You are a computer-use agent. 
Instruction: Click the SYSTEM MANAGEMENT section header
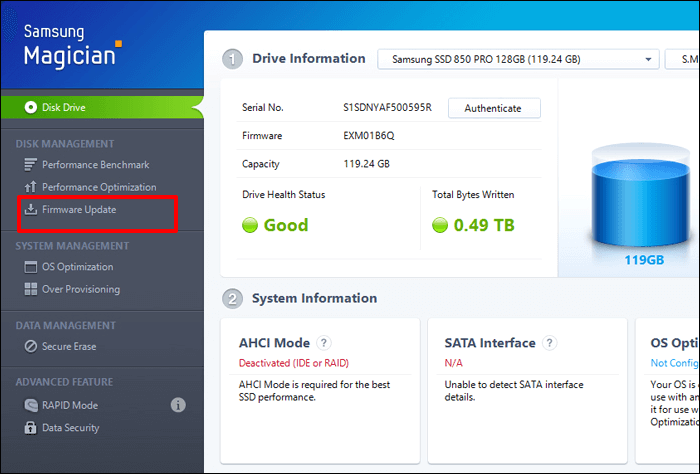(x=72, y=246)
